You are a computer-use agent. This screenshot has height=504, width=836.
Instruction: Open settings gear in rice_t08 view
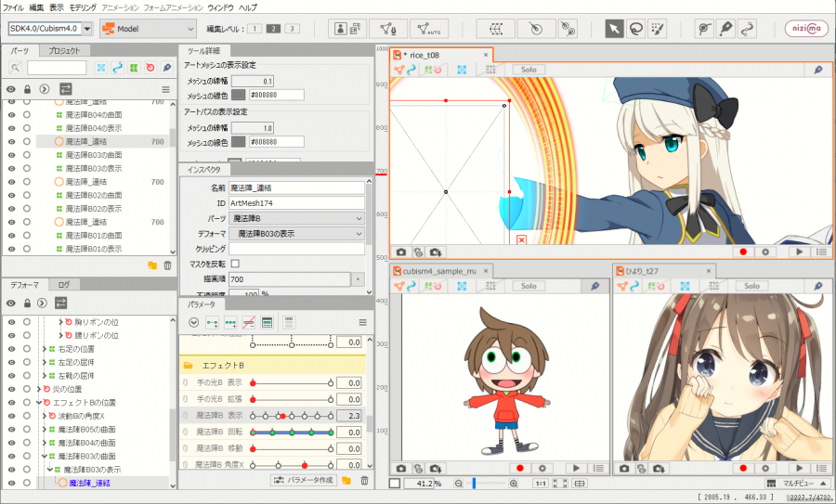(765, 252)
